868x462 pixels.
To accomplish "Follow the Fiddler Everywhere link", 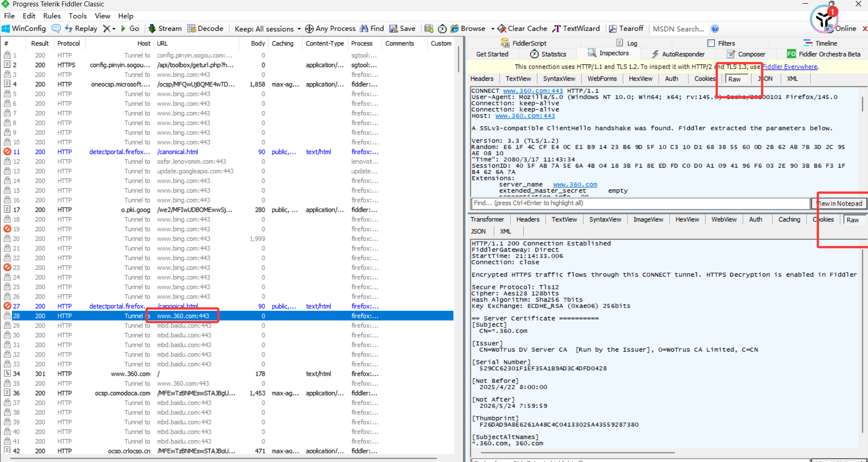I will [x=790, y=67].
